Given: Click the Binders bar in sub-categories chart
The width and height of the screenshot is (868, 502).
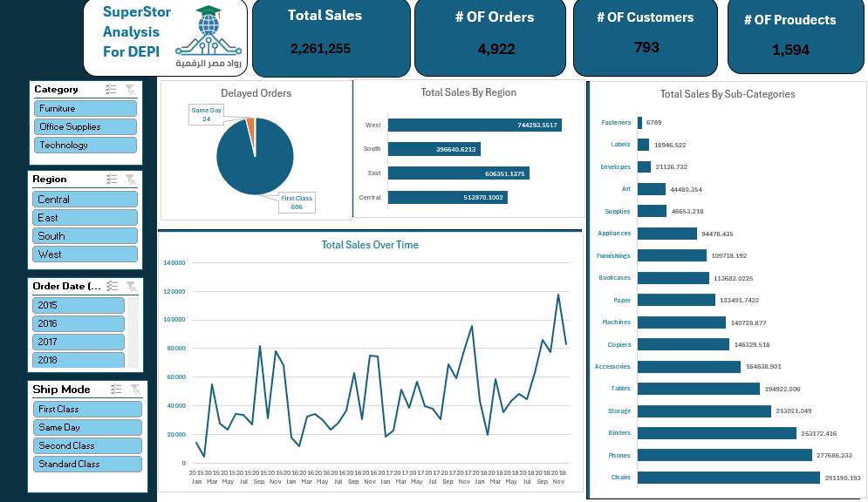Looking at the screenshot, I should [717, 433].
